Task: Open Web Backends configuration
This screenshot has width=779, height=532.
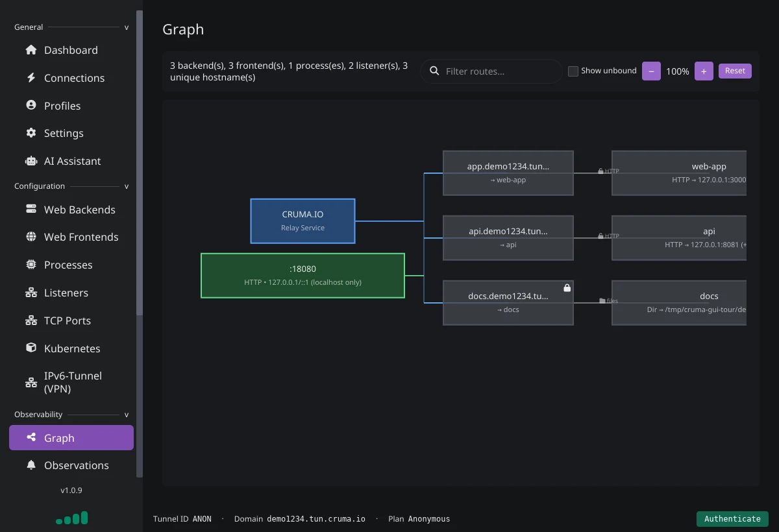Action: (x=71, y=210)
